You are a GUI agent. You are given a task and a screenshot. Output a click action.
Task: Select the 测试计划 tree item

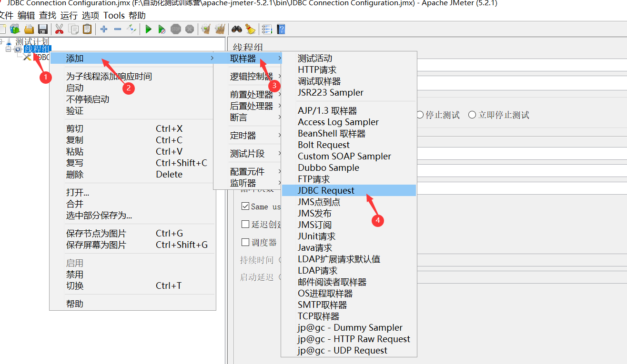pos(32,42)
